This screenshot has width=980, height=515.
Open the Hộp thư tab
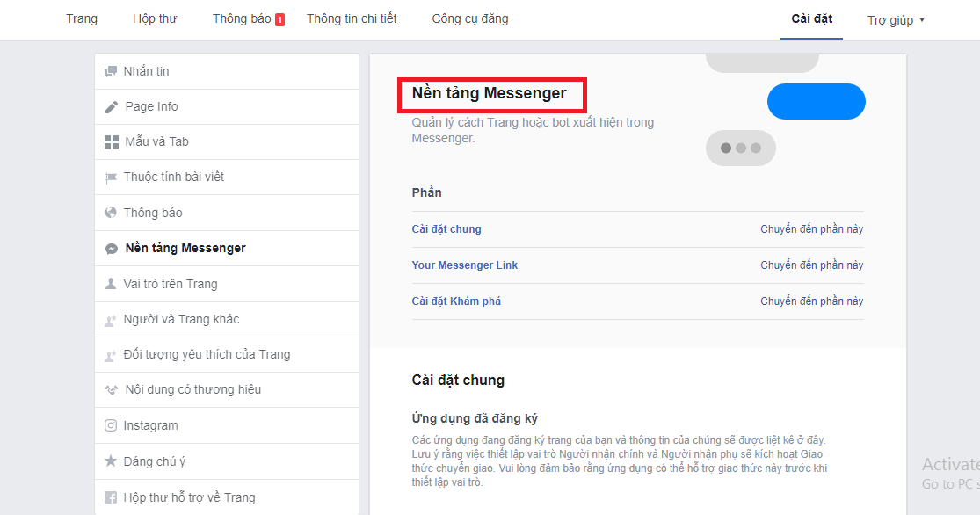(x=155, y=18)
